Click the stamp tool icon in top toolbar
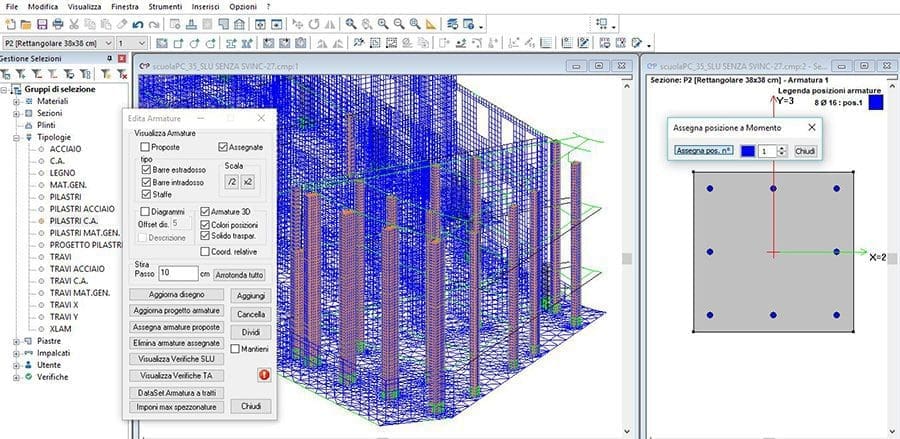The width and height of the screenshot is (900, 439). pyautogui.click(x=192, y=24)
